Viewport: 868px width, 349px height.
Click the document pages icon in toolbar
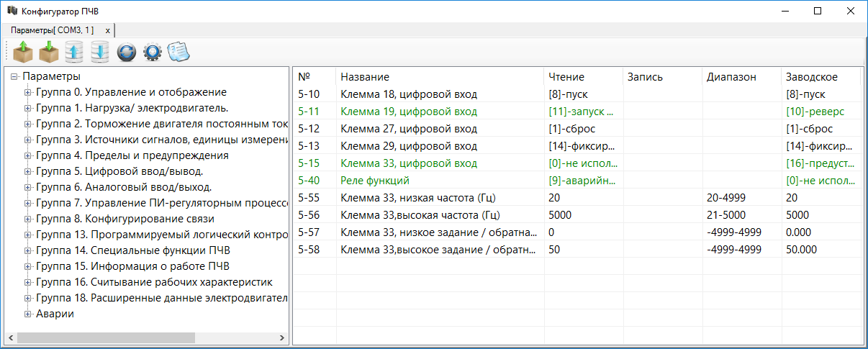coord(177,53)
